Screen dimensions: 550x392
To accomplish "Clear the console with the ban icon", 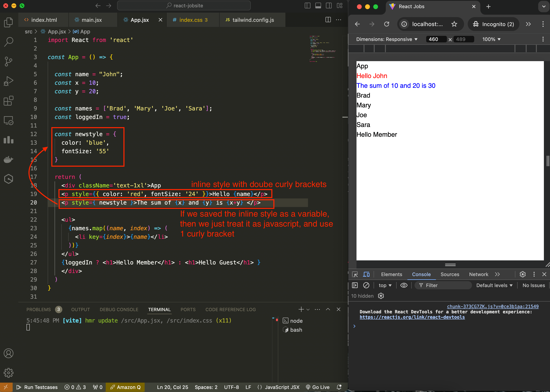I will pyautogui.click(x=366, y=285).
